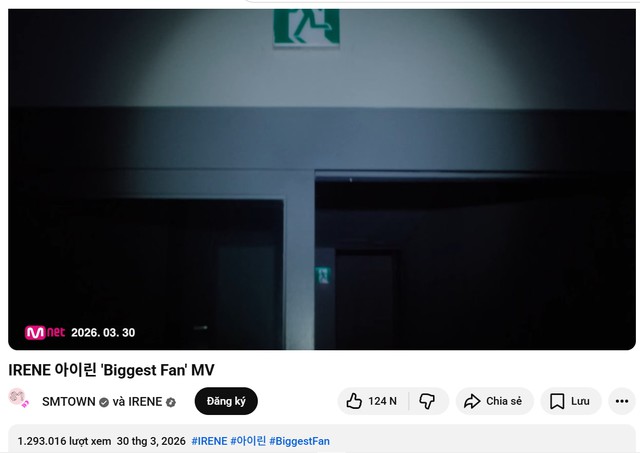This screenshot has width=640, height=453.
Task: Click the video title IRENE 아이린 'Biggest Fan' MV
Action: (111, 370)
